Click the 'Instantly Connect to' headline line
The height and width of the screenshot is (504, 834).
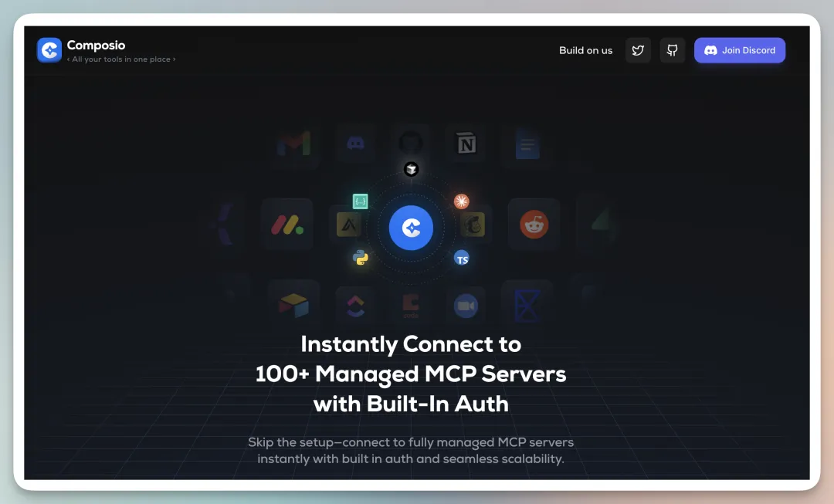pyautogui.click(x=411, y=344)
